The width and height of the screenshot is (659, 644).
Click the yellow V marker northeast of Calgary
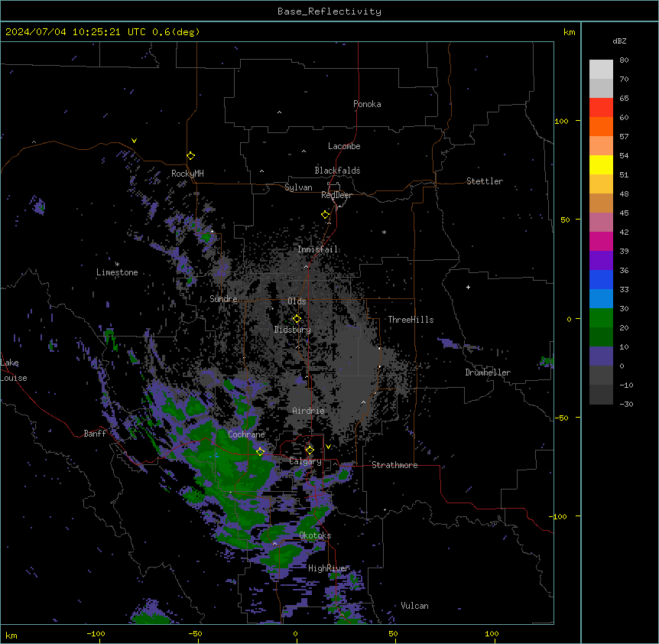[328, 447]
